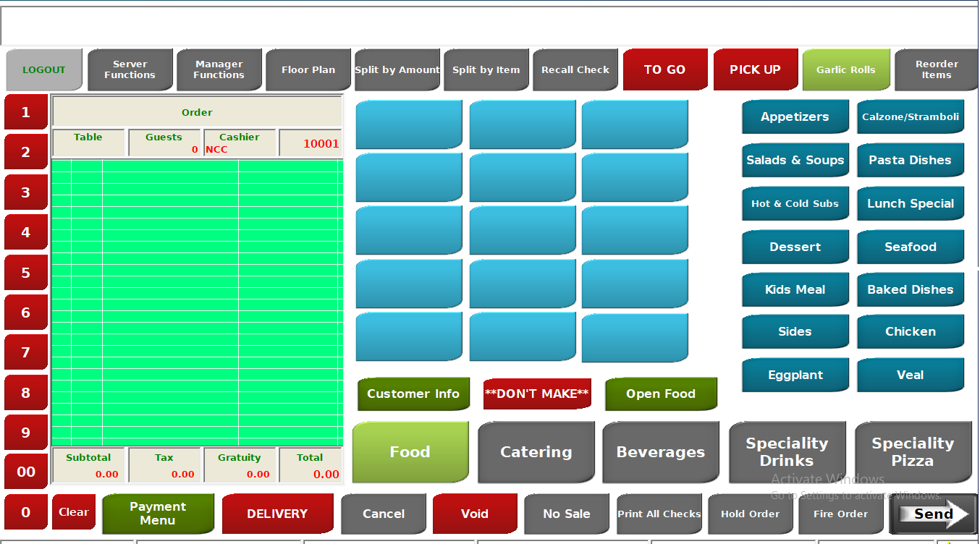This screenshot has width=980, height=544.
Task: Select the Garlic Rolls quick item
Action: pos(846,69)
